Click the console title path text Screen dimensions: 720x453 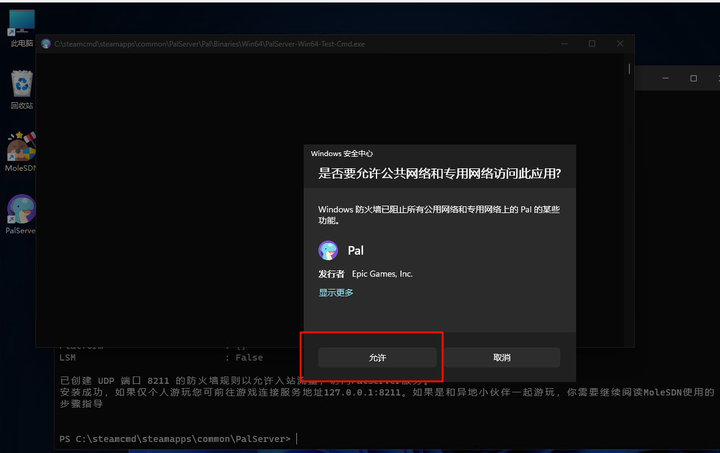(209, 44)
